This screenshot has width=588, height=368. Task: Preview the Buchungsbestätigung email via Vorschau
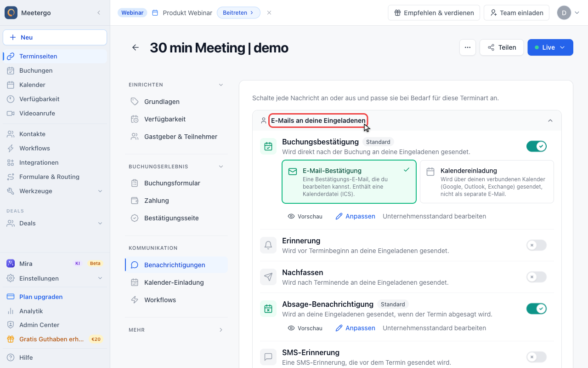(305, 216)
